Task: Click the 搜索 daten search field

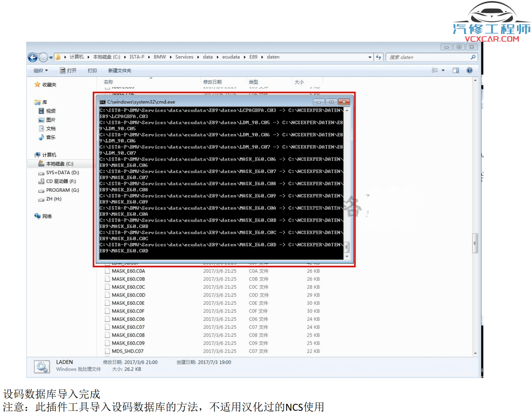Action: tap(428, 57)
